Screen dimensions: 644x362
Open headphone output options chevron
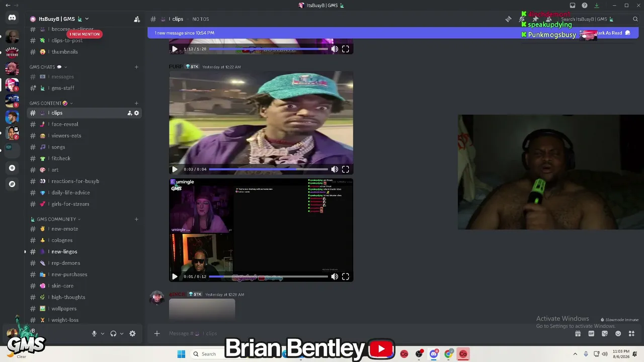pyautogui.click(x=122, y=333)
